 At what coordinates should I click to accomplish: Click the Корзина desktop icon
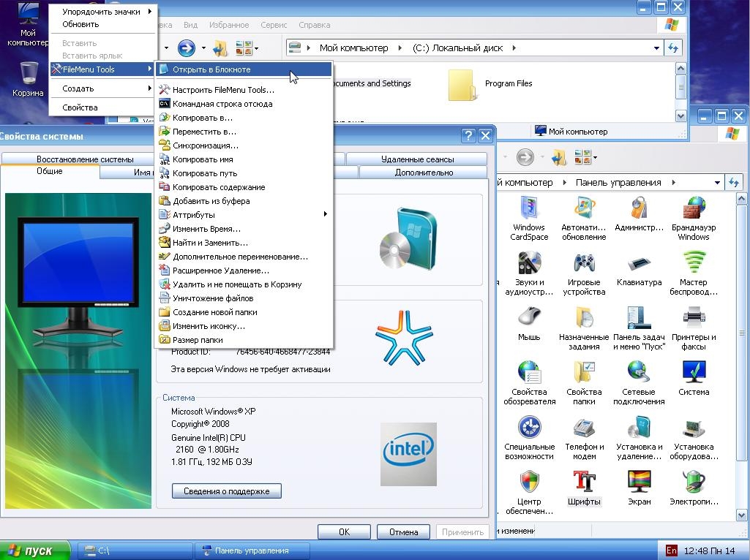pos(28,79)
